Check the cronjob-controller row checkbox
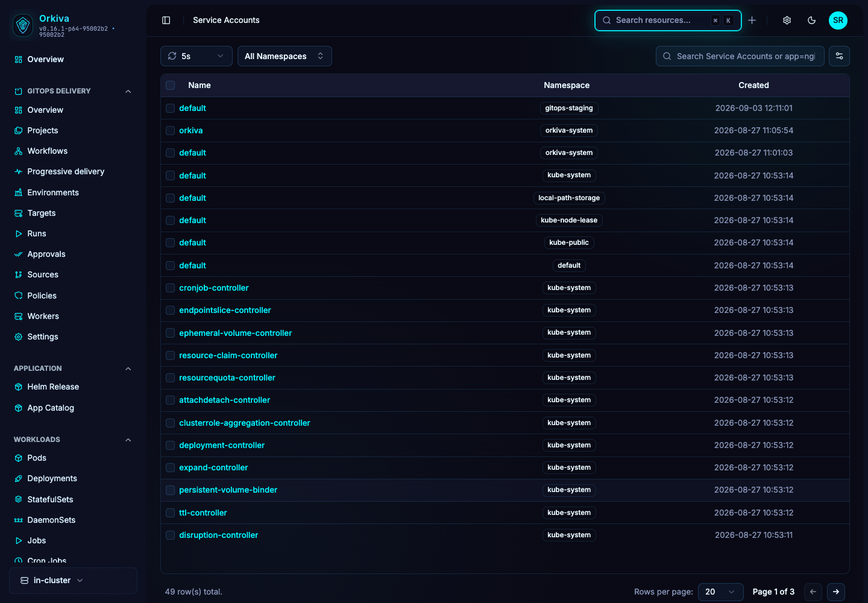Screen dimensions: 868x603 tap(171, 288)
